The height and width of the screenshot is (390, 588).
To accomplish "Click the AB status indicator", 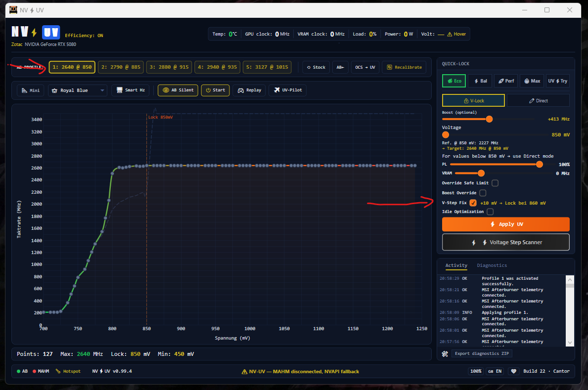I will (22, 371).
